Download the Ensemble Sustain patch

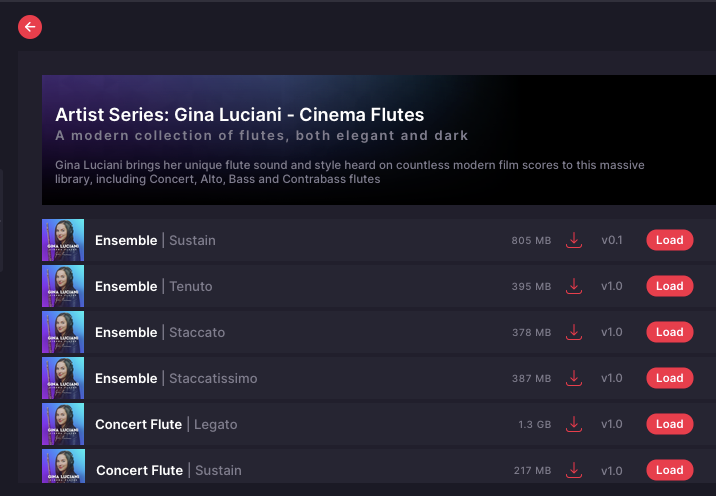click(x=574, y=240)
